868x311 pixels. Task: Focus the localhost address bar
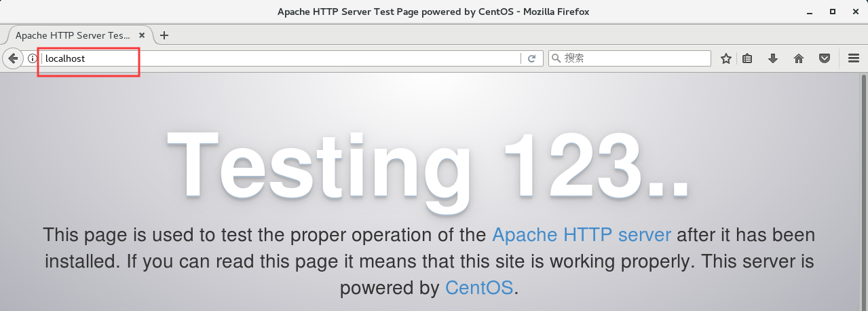click(x=280, y=58)
